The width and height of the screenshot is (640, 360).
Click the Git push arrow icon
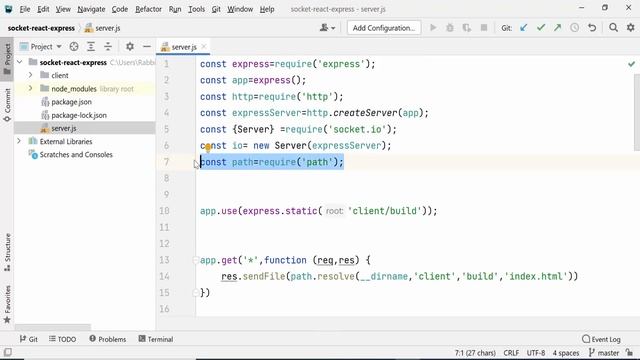point(557,28)
